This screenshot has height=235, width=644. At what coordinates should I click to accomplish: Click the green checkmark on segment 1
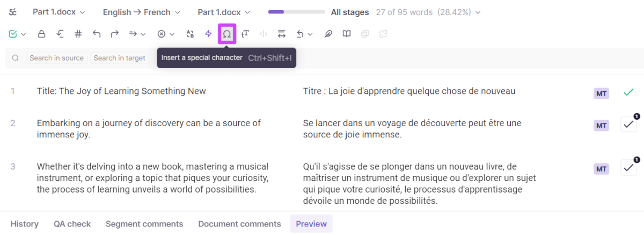click(x=628, y=92)
